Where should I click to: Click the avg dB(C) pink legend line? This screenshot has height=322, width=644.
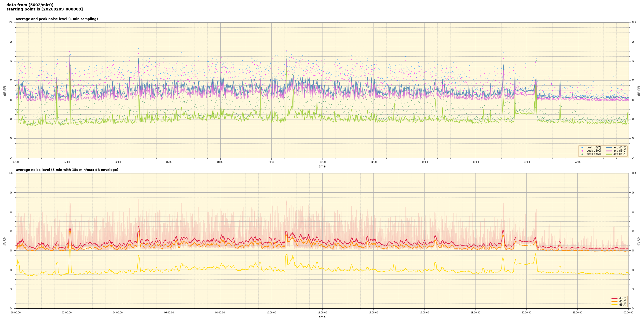609,151
